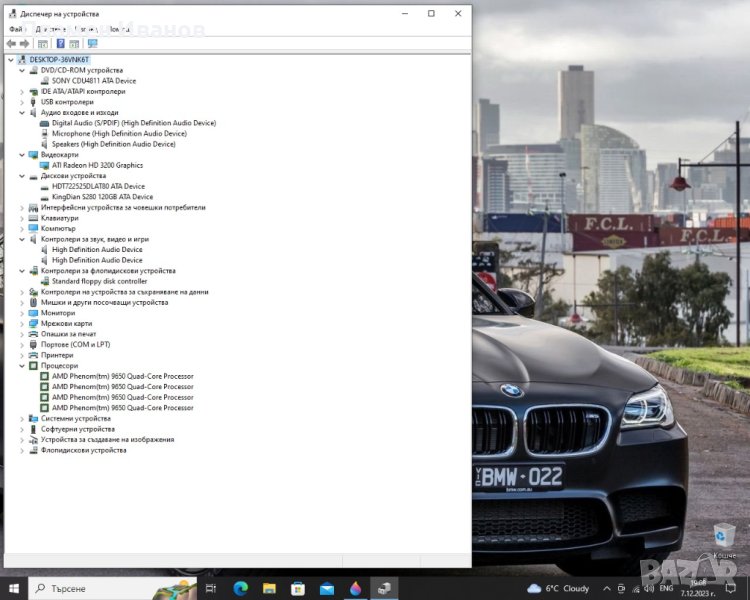This screenshot has width=750, height=600.
Task: Open the Mail app from taskbar
Action: point(327,588)
